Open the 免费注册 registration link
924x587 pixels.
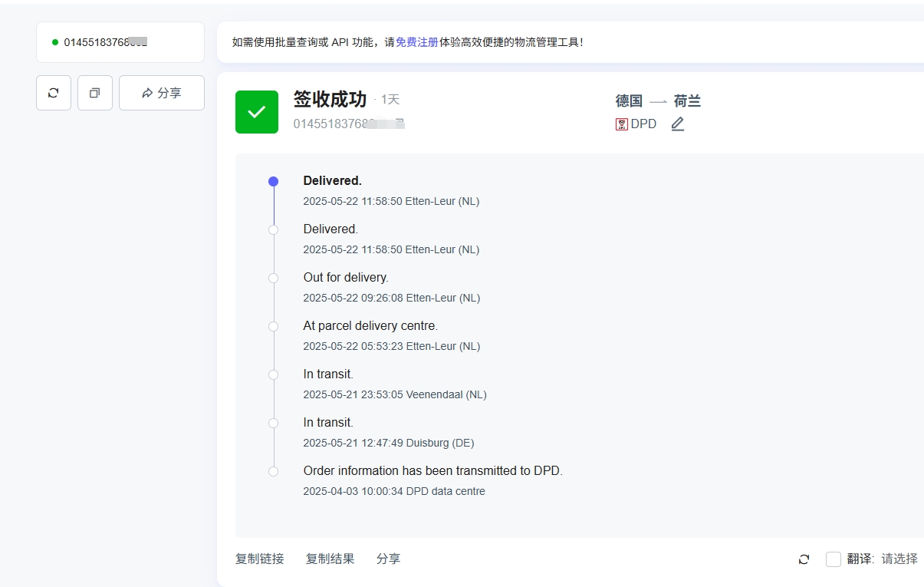(x=416, y=42)
